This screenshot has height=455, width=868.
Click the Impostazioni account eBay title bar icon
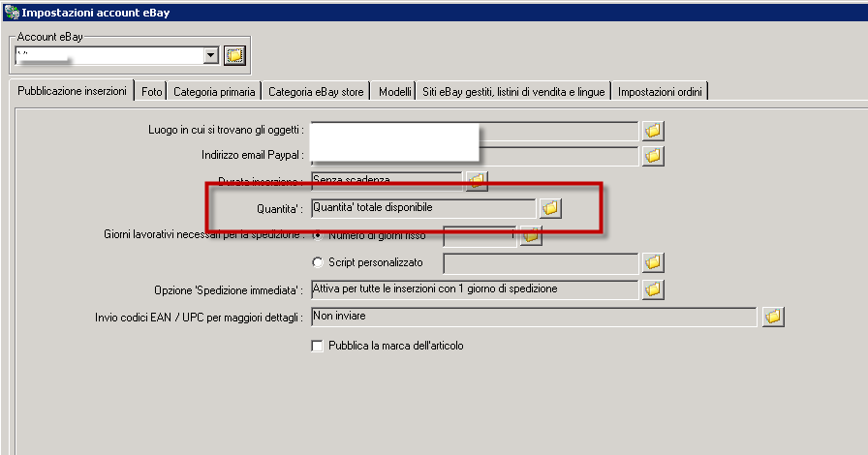pos(11,12)
